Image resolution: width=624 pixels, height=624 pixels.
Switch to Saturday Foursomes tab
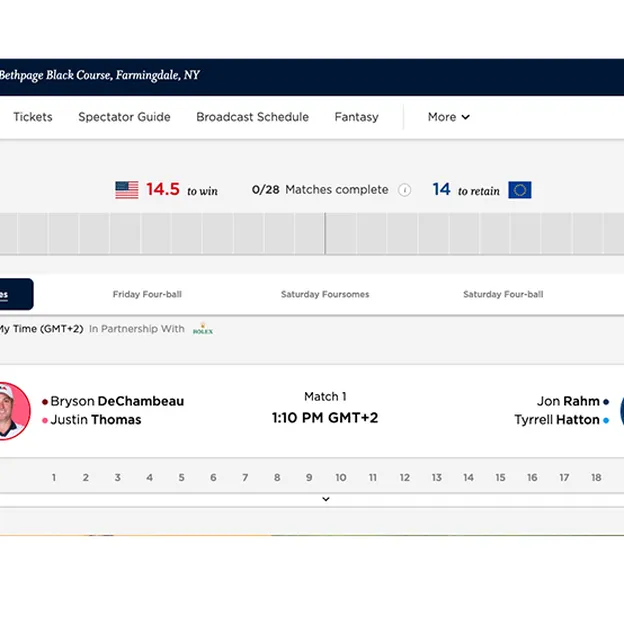click(325, 294)
